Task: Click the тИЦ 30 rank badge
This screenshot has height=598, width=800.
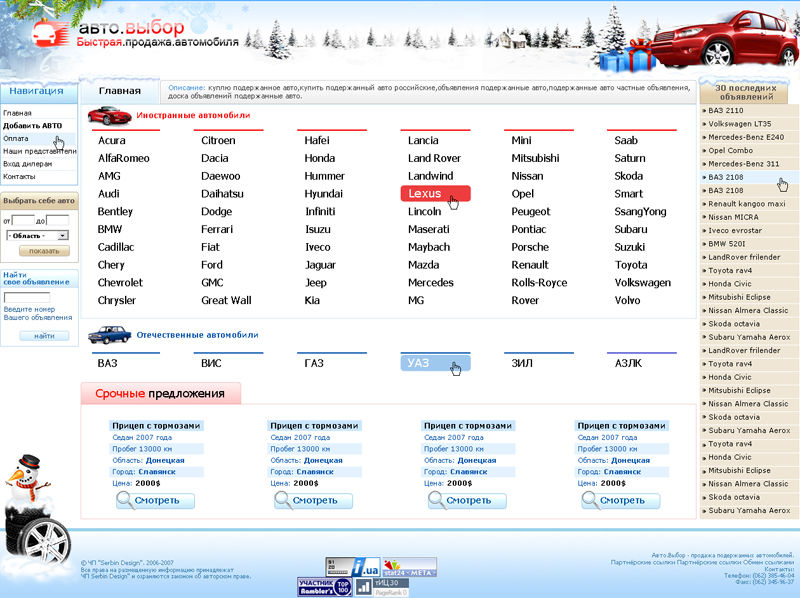Action: coord(391,583)
